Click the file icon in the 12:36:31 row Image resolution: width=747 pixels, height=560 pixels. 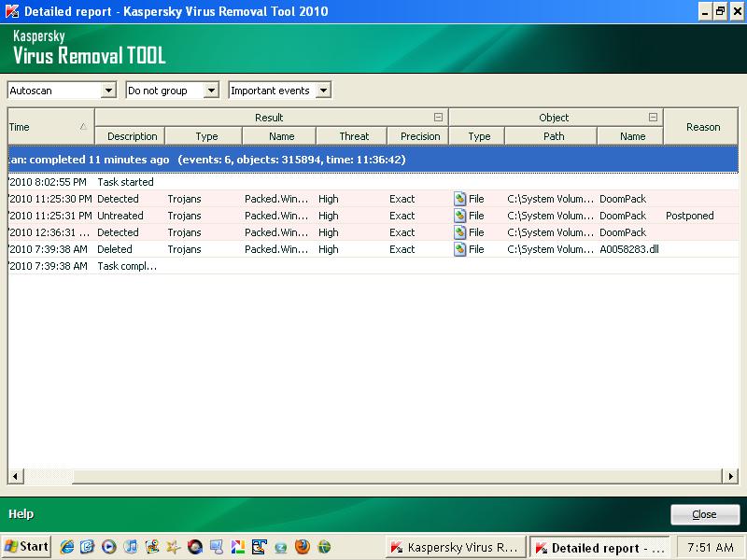[459, 232]
